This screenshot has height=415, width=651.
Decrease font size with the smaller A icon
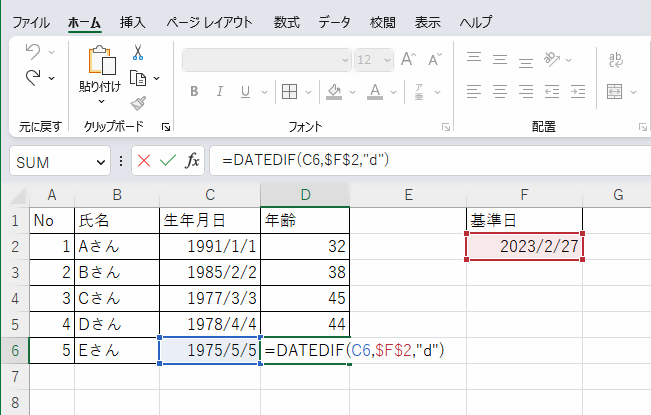point(435,60)
